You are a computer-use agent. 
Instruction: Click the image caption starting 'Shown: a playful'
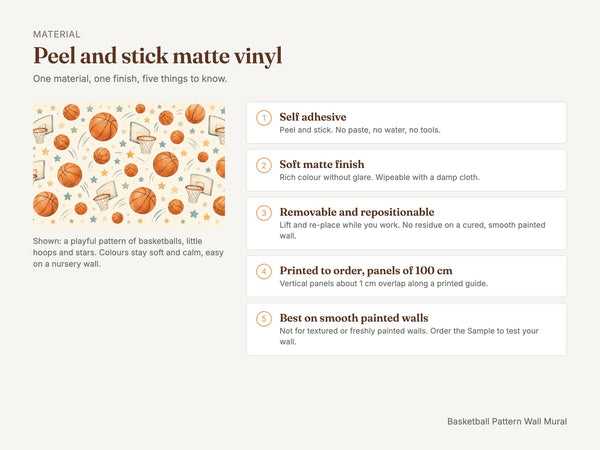(x=128, y=253)
